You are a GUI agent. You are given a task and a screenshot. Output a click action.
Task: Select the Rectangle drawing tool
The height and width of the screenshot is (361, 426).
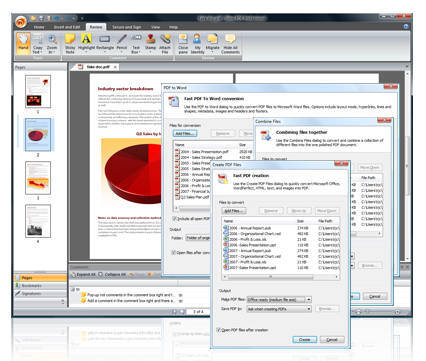click(105, 42)
